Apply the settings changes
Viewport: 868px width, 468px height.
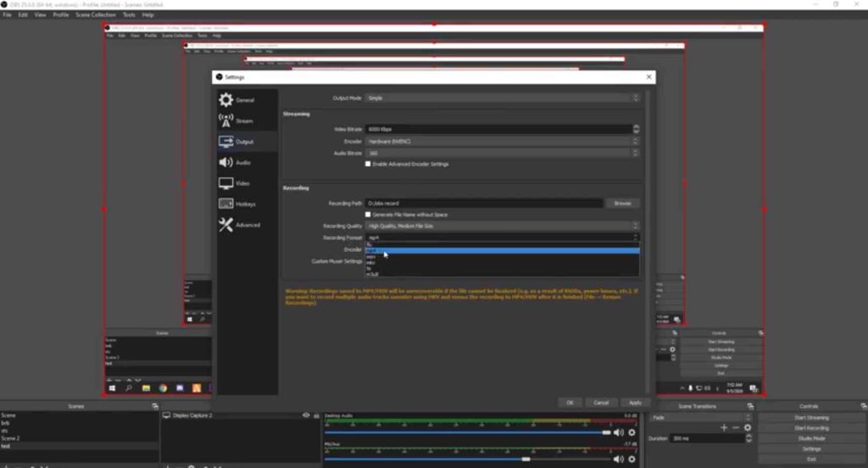(x=635, y=403)
